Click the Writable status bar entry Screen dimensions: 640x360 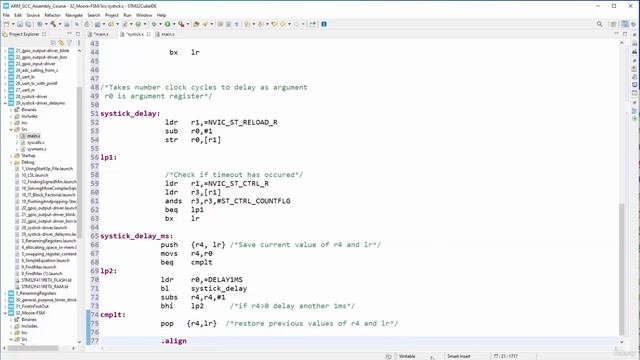point(407,356)
